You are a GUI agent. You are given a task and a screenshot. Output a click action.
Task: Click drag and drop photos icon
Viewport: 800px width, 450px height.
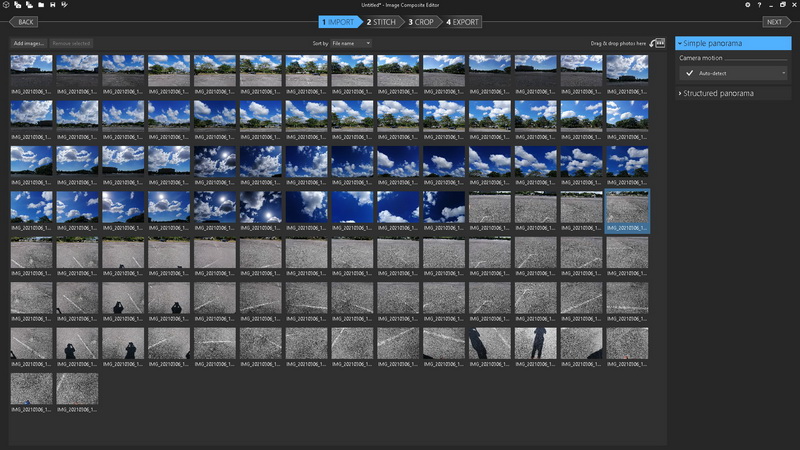coord(658,43)
